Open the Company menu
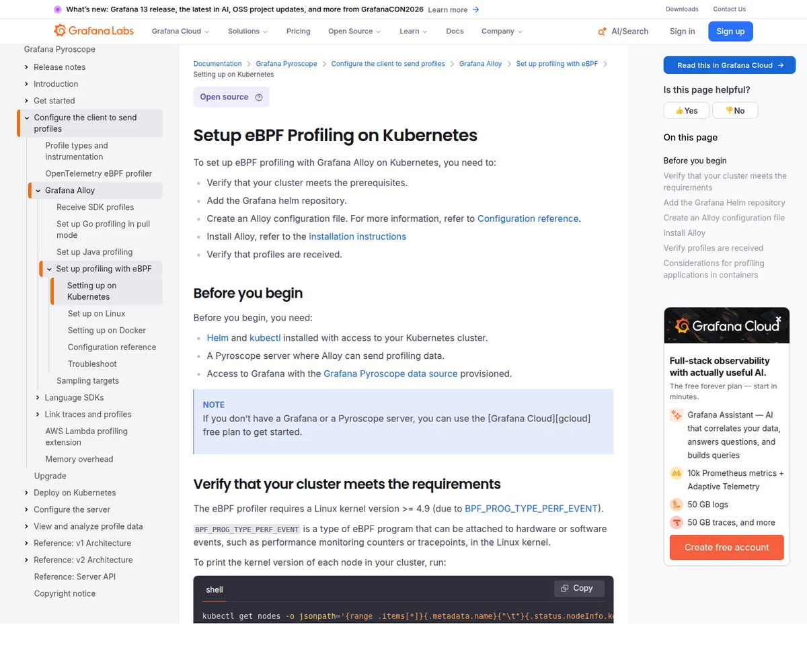This screenshot has width=807, height=672. (501, 31)
